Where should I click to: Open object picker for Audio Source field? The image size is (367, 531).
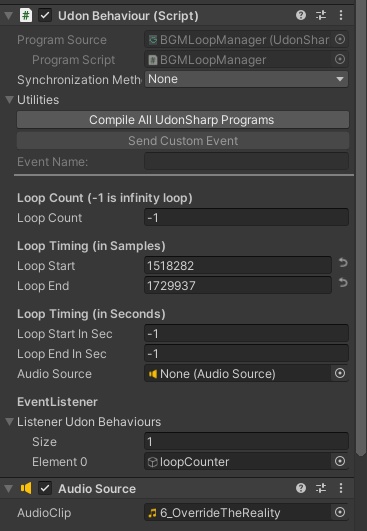[x=340, y=373]
